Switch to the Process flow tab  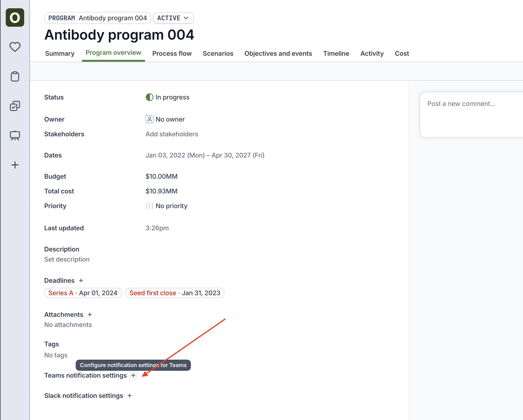(x=172, y=53)
